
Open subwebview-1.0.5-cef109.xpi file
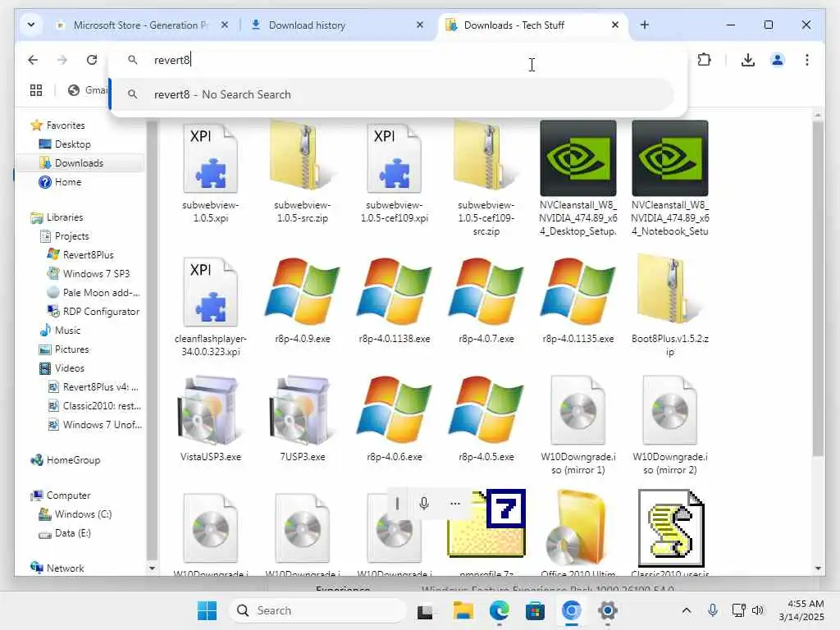coord(395,173)
